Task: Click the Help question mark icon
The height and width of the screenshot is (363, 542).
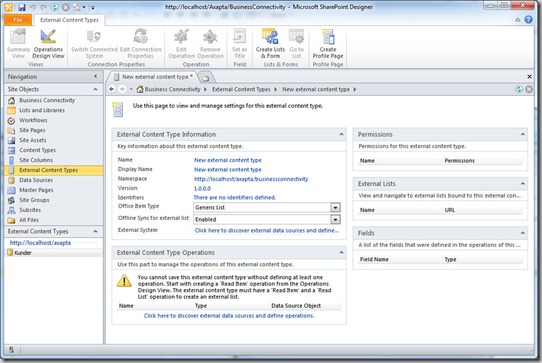Action: coord(528,19)
